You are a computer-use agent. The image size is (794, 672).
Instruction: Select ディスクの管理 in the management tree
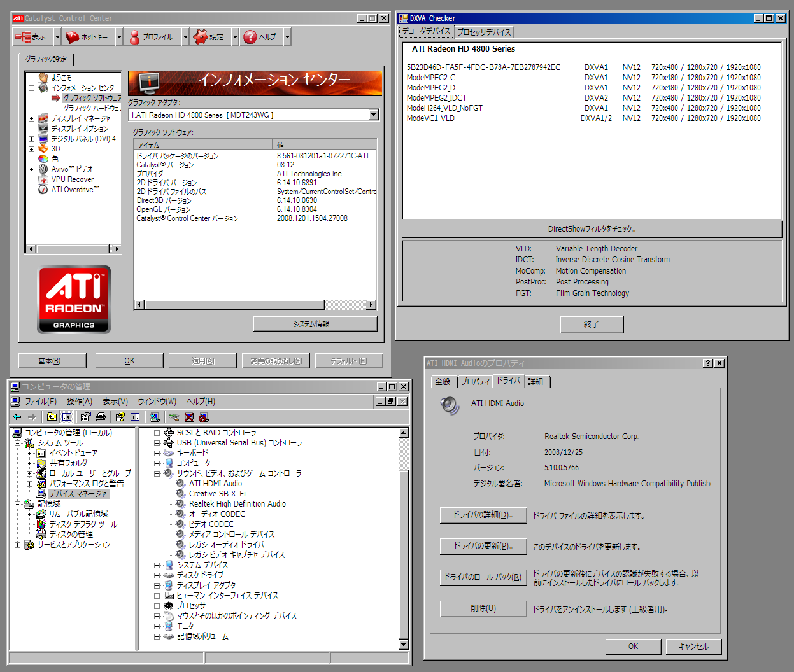pyautogui.click(x=71, y=535)
